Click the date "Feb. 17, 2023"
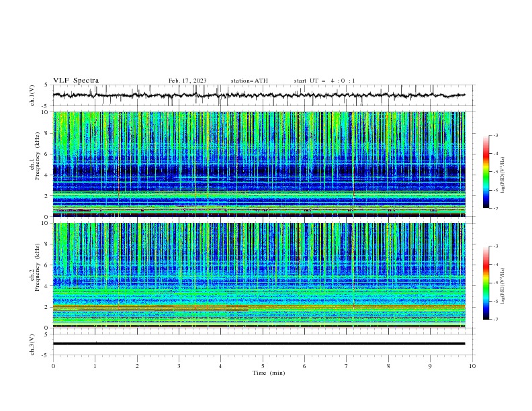This screenshot has height=411, width=532. coord(187,81)
